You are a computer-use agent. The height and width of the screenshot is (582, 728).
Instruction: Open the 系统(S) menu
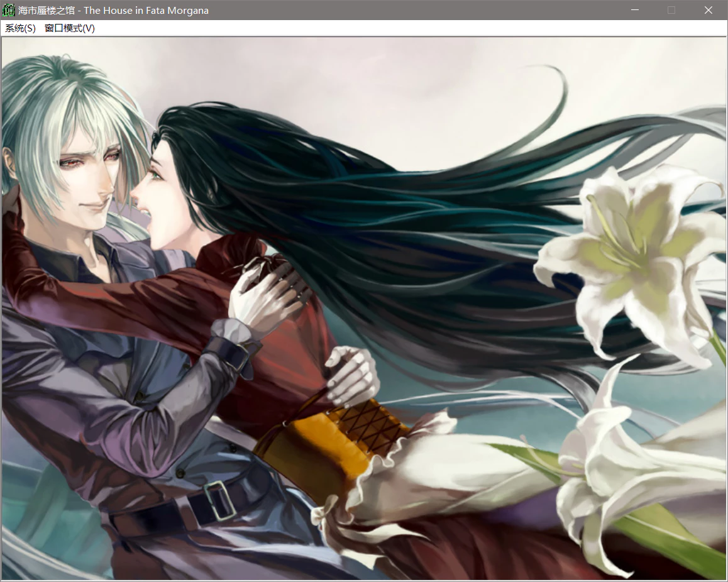click(20, 28)
